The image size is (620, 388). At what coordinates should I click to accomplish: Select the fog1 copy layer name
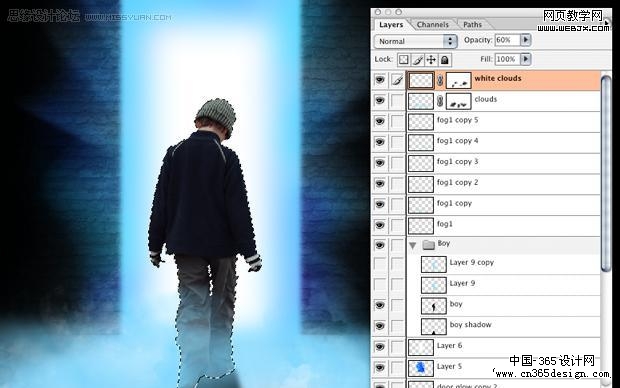454,203
